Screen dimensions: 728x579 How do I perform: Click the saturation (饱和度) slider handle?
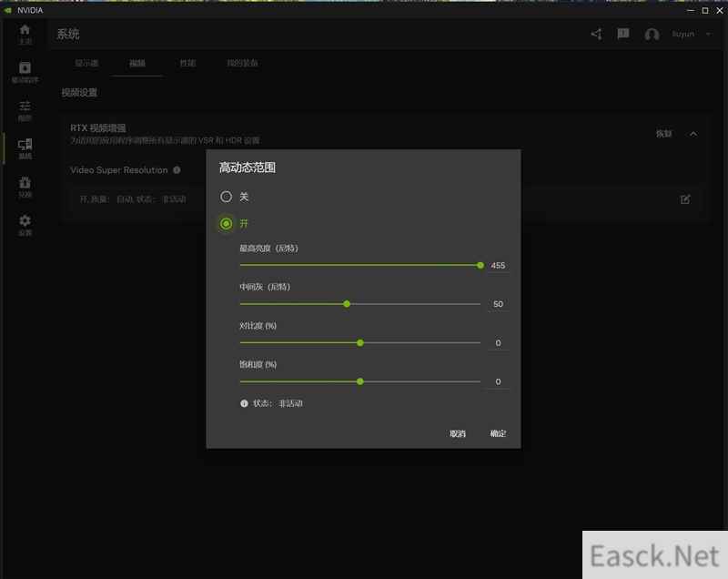[x=360, y=381]
